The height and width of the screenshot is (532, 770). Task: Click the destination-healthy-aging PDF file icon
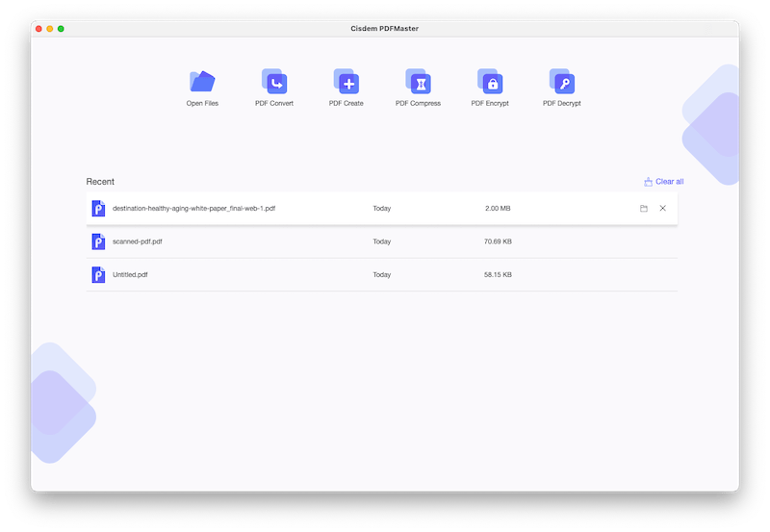[x=98, y=209]
